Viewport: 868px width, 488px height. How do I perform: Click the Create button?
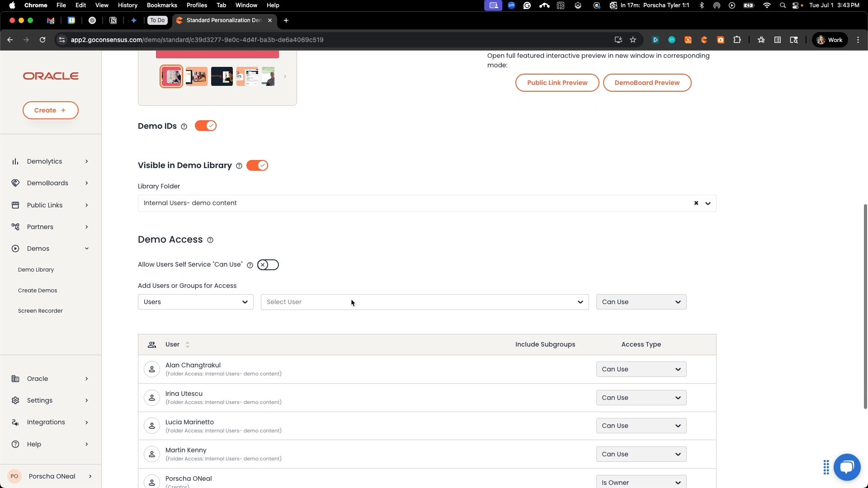click(50, 110)
